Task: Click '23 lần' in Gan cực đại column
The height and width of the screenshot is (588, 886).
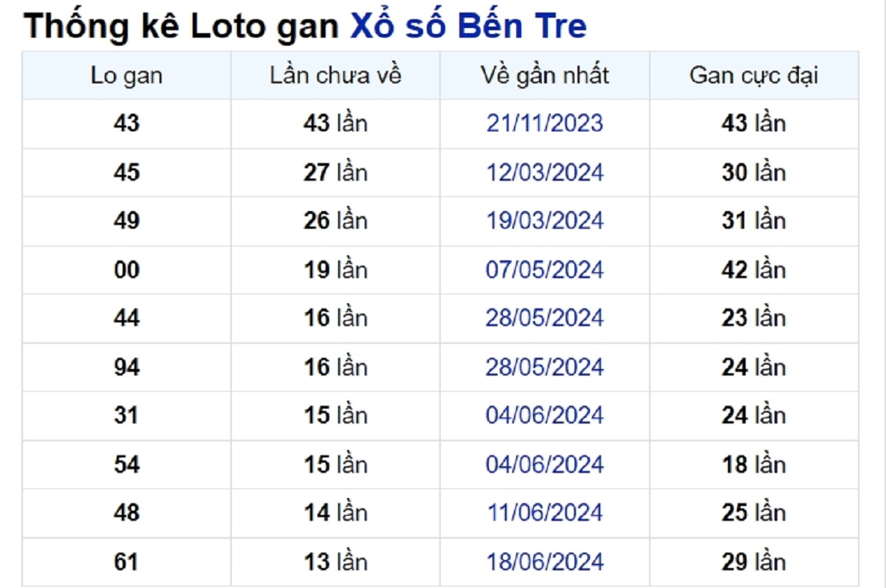Action: coord(754,318)
